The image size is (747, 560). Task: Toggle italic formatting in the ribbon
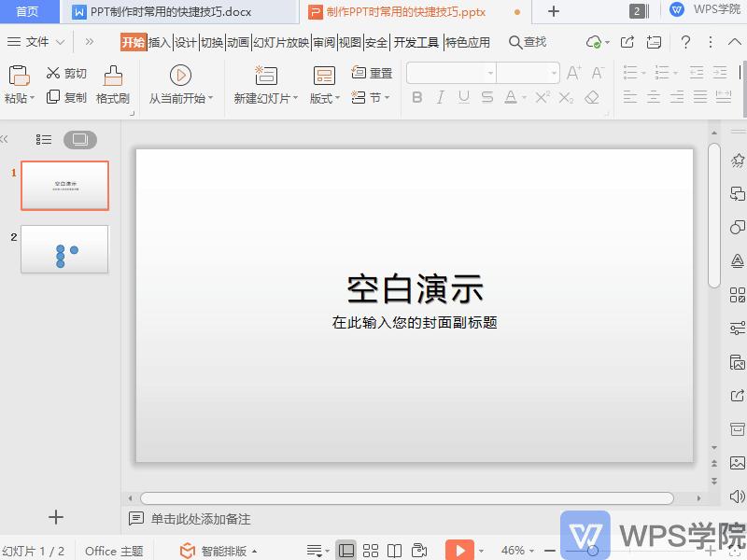click(440, 97)
